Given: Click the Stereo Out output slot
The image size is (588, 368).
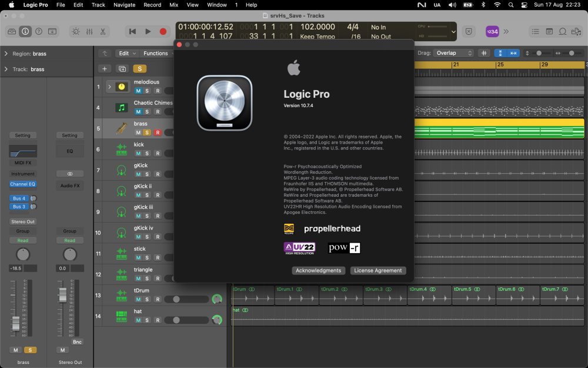Looking at the screenshot, I should [23, 221].
